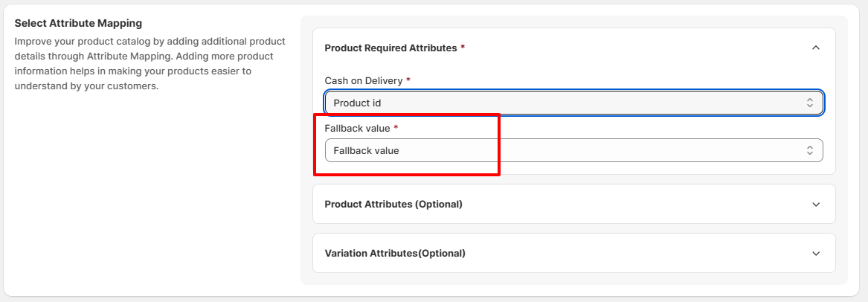Click red asterisk next to Product Required Attributes
The height and width of the screenshot is (302, 868).
[463, 48]
